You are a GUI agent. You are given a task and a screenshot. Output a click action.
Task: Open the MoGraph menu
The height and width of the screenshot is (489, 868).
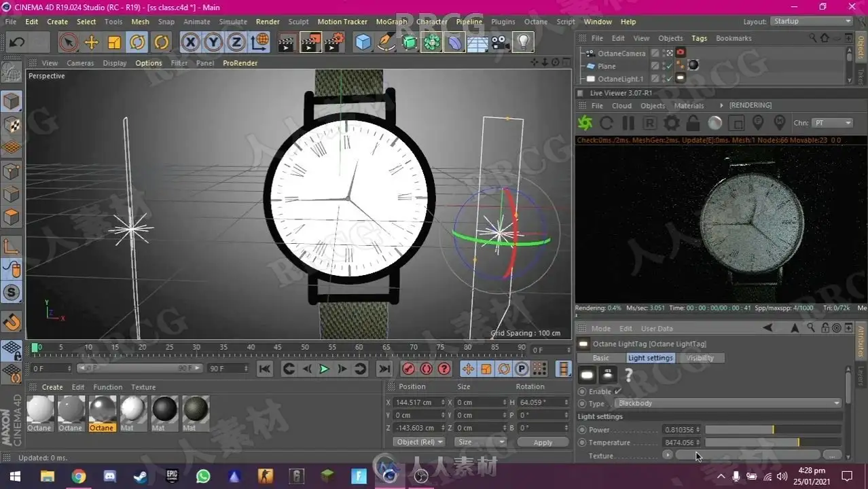click(391, 22)
